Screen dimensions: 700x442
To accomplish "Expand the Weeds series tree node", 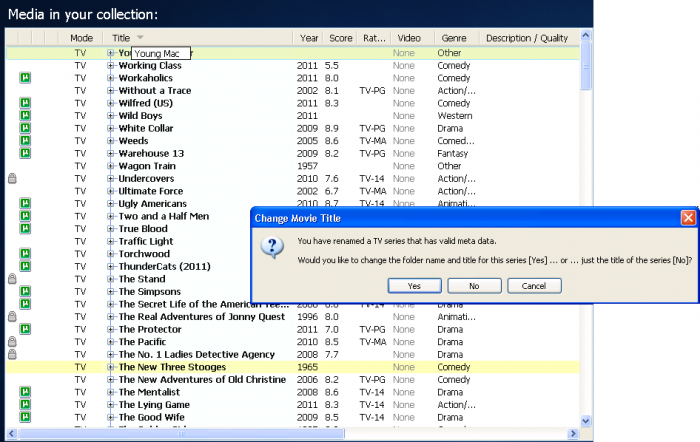I will 110,141.
